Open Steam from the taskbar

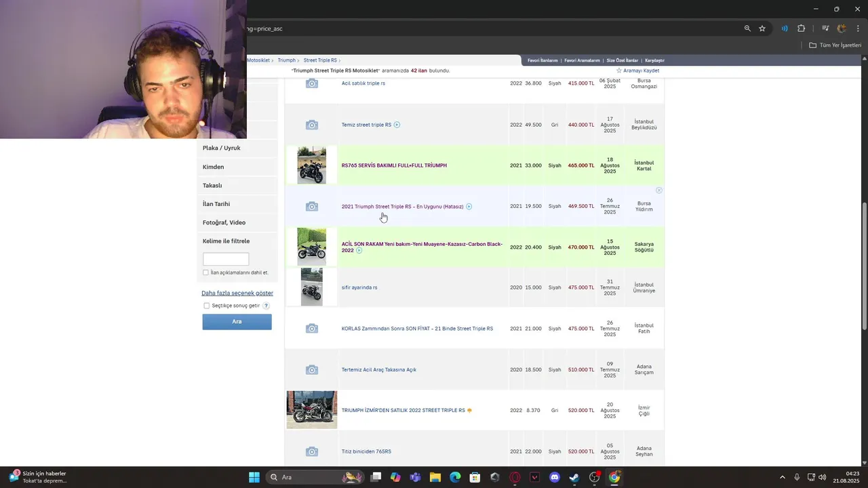pyautogui.click(x=574, y=477)
